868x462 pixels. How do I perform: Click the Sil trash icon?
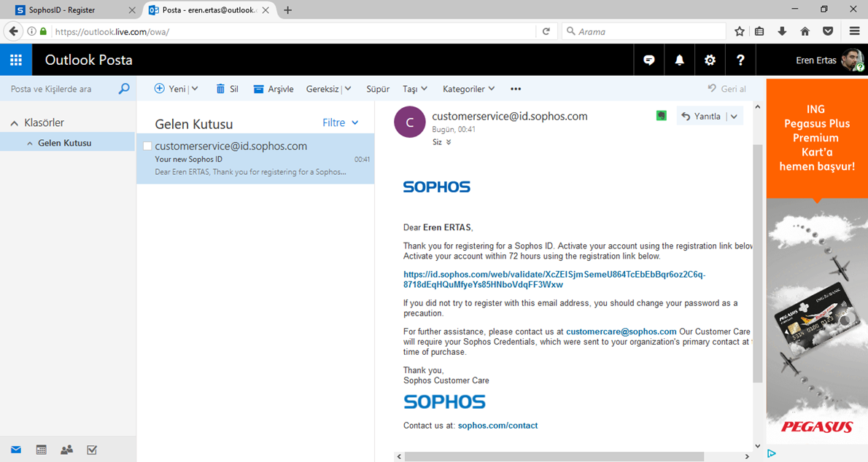pos(220,88)
